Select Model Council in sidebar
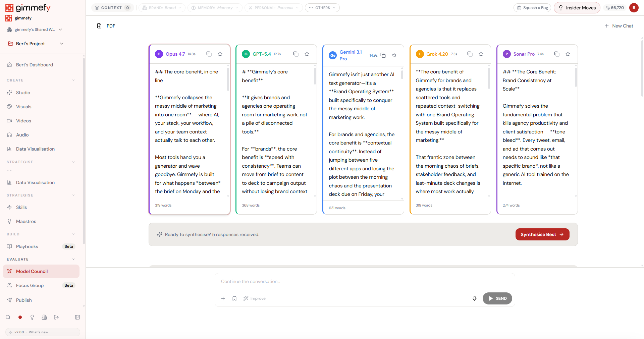This screenshot has width=644, height=339. pyautogui.click(x=41, y=271)
